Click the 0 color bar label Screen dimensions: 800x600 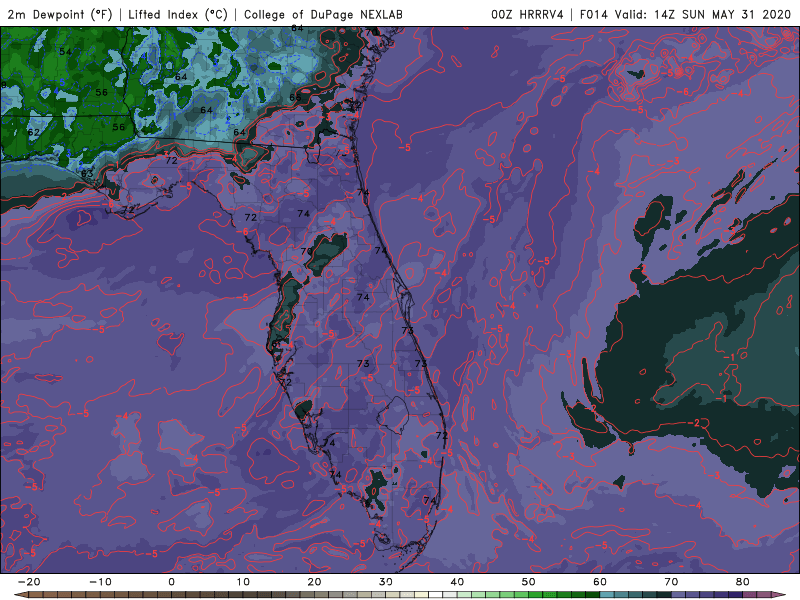[x=171, y=582]
